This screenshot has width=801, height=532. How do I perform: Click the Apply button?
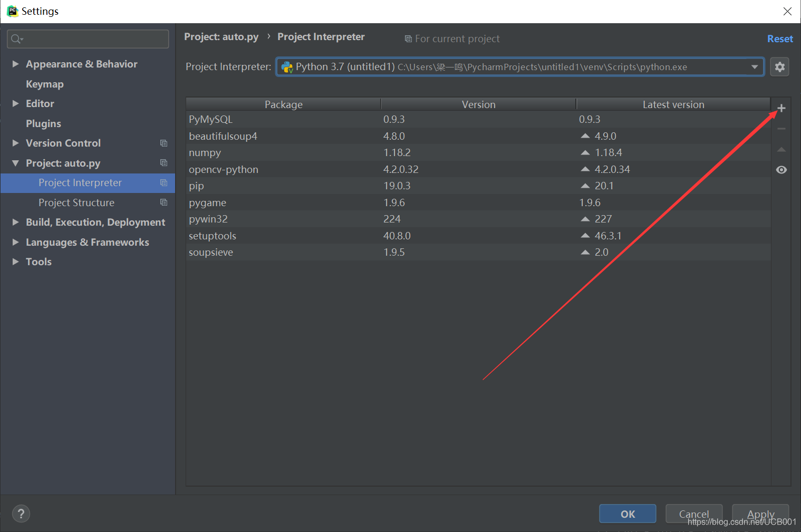click(x=760, y=514)
